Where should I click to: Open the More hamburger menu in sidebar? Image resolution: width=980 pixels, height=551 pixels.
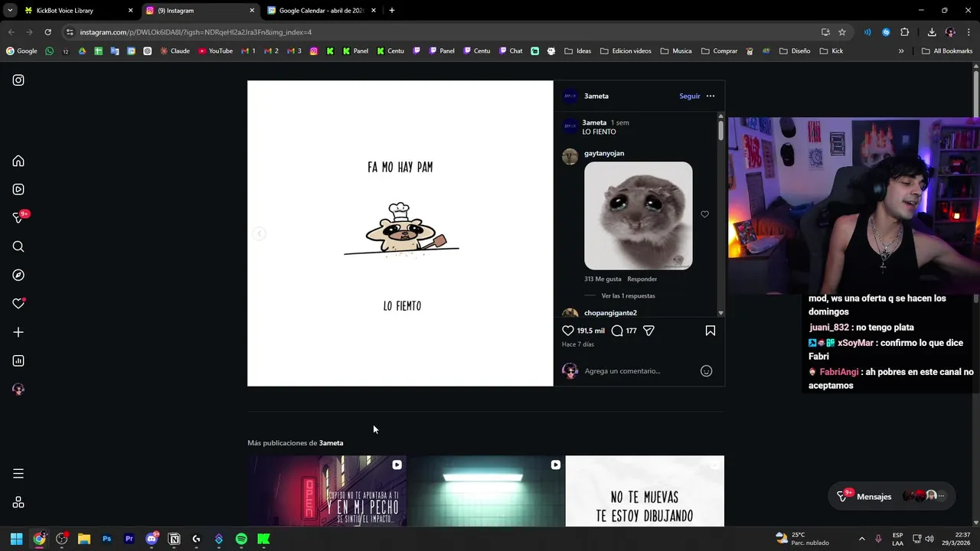point(18,474)
